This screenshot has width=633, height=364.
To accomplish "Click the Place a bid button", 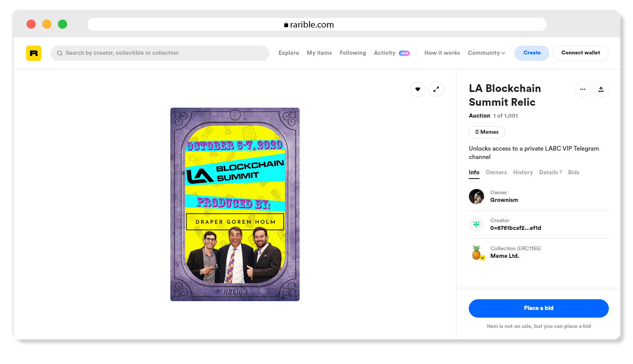I will 539,308.
